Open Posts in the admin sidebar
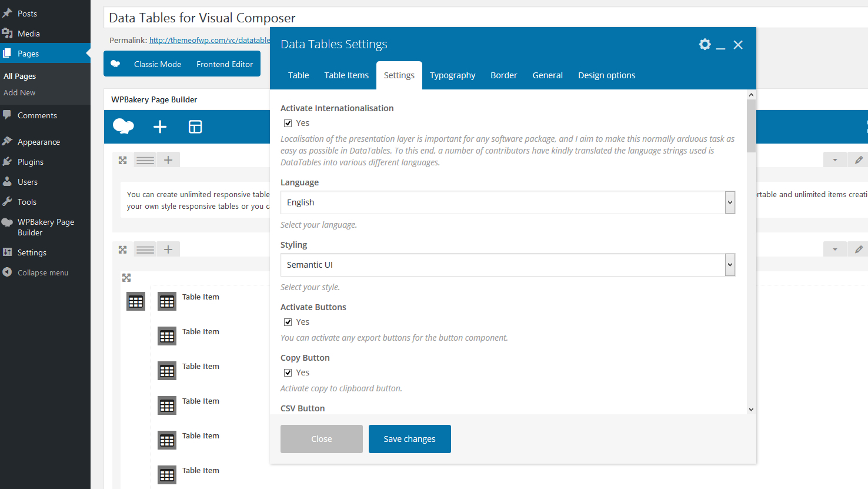This screenshot has width=868, height=489. click(x=45, y=14)
